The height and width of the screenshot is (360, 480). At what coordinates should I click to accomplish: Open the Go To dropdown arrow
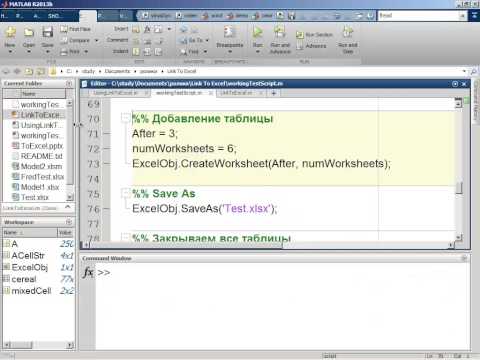pyautogui.click(x=207, y=40)
